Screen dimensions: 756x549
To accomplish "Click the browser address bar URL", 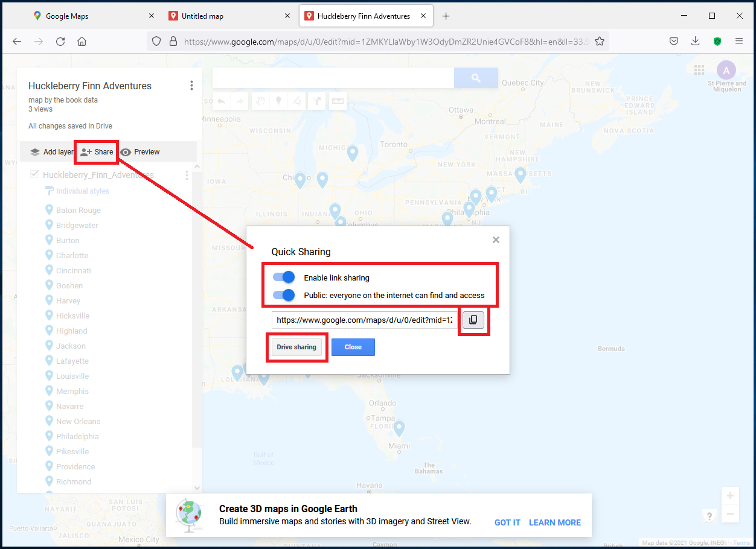I will pyautogui.click(x=386, y=42).
